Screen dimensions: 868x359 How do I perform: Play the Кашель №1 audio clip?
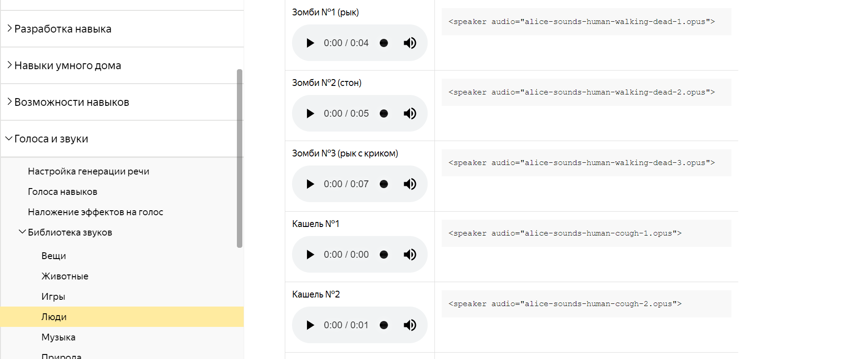310,255
